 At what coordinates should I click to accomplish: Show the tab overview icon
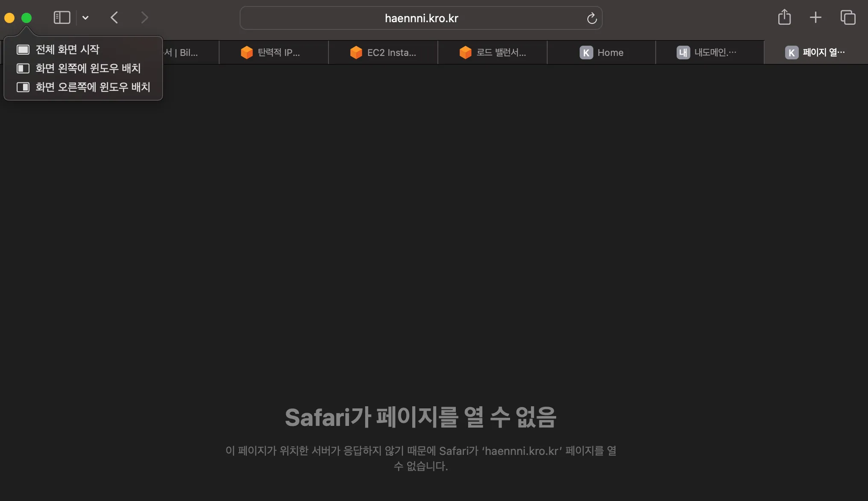[848, 17]
